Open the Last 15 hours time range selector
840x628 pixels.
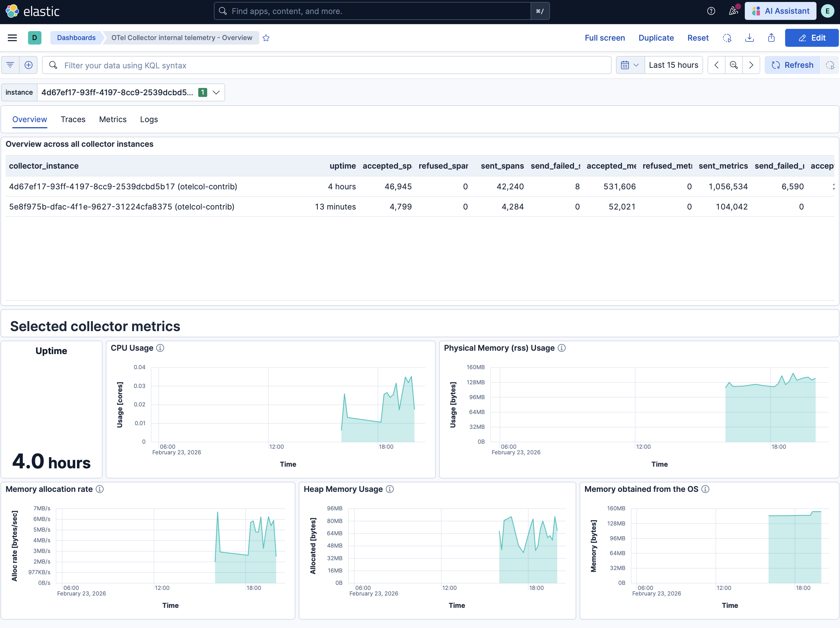(x=673, y=65)
